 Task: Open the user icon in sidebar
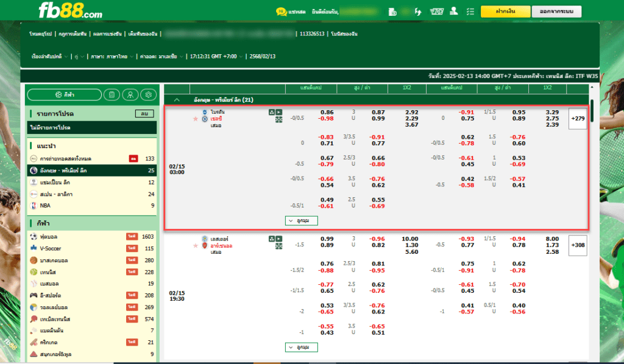point(130,94)
